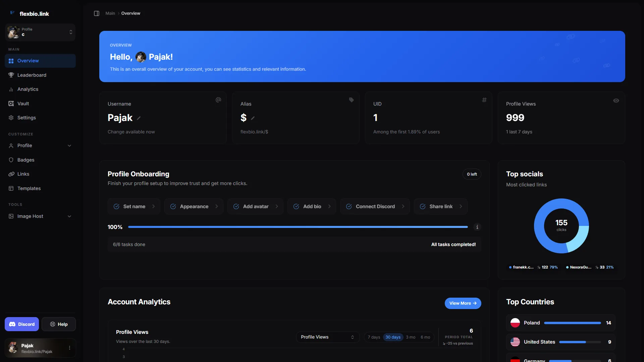This screenshot has height=362, width=644.
Task: Open Templates page in sidebar
Action: tap(40, 189)
